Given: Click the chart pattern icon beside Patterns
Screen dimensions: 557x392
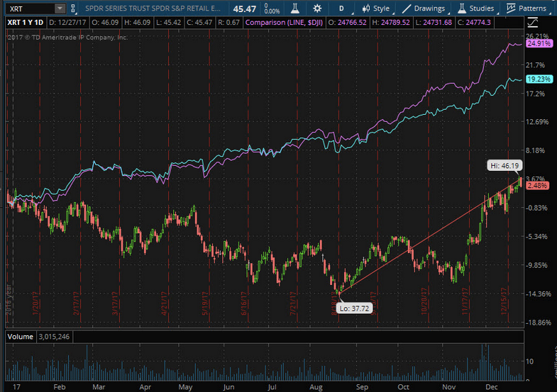Looking at the screenshot, I should 510,9.
